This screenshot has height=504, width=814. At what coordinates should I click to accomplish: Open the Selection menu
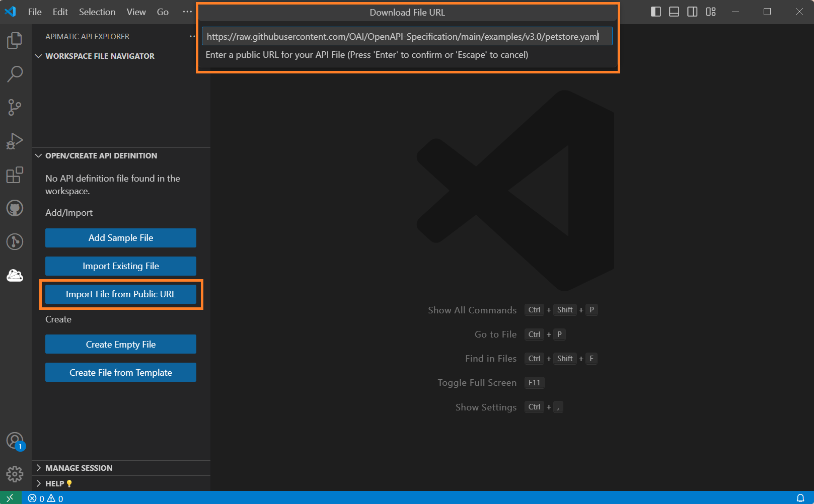click(97, 12)
